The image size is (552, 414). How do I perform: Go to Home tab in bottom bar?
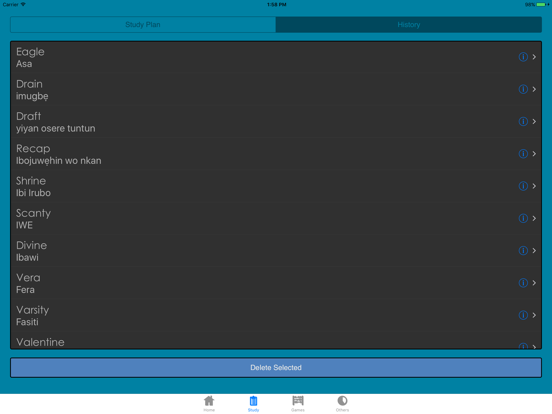coord(209,403)
